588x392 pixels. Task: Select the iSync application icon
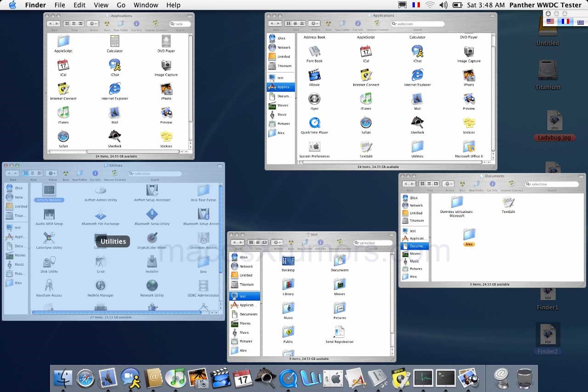(x=315, y=99)
